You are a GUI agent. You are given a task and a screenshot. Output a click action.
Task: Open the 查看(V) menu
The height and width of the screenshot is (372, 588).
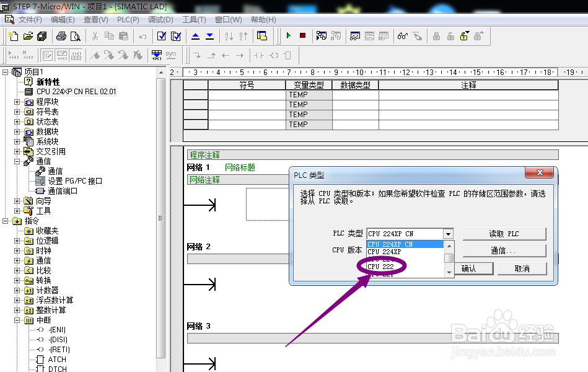(95, 19)
